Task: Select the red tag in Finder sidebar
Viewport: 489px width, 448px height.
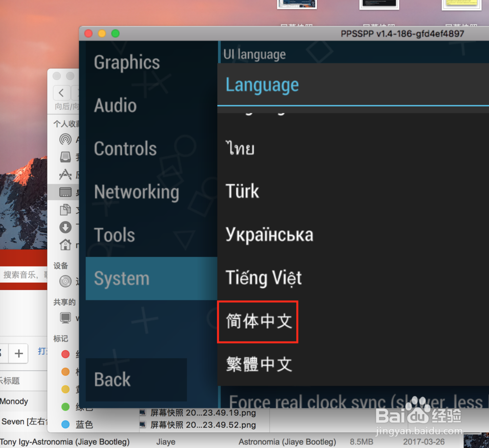Action: tap(65, 354)
